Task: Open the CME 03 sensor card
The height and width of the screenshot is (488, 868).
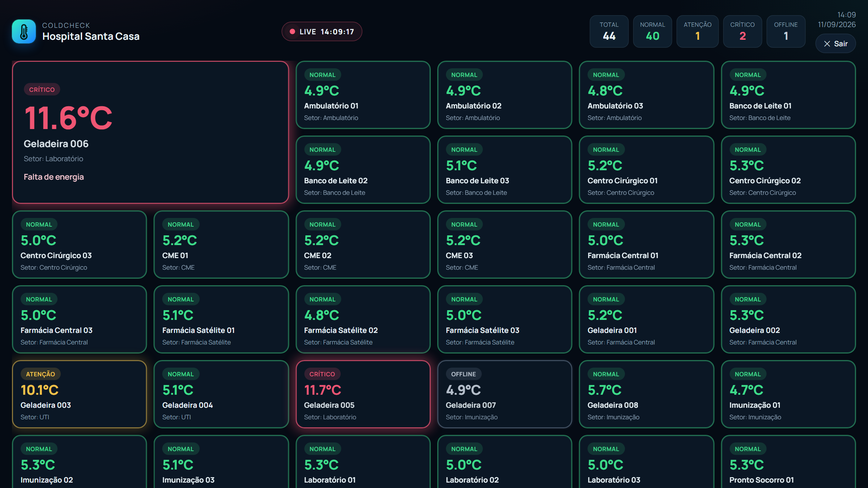Action: pyautogui.click(x=505, y=245)
